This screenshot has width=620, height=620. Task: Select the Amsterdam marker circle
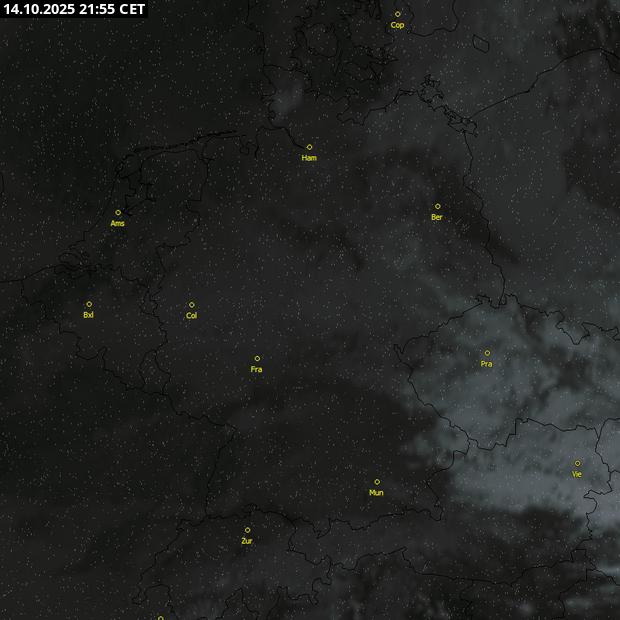(118, 212)
